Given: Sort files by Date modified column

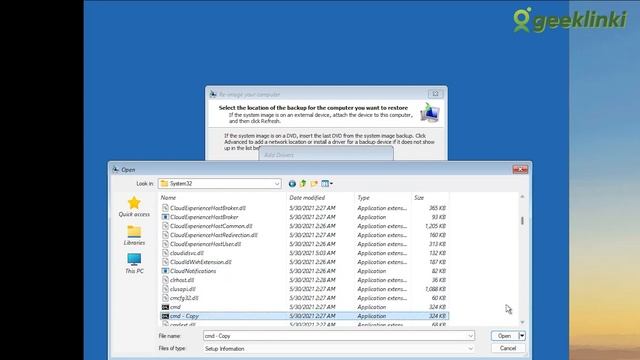Looking at the screenshot, I should pos(307,198).
